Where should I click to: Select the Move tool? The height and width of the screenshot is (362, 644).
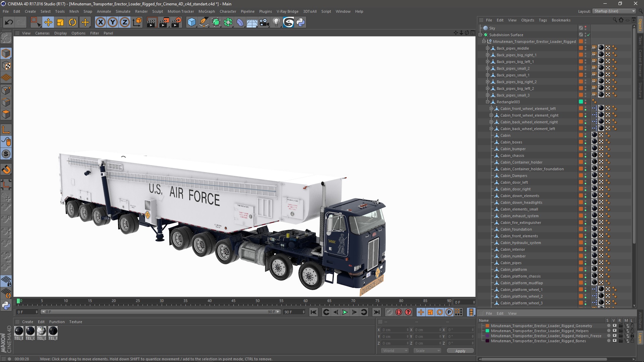point(48,22)
